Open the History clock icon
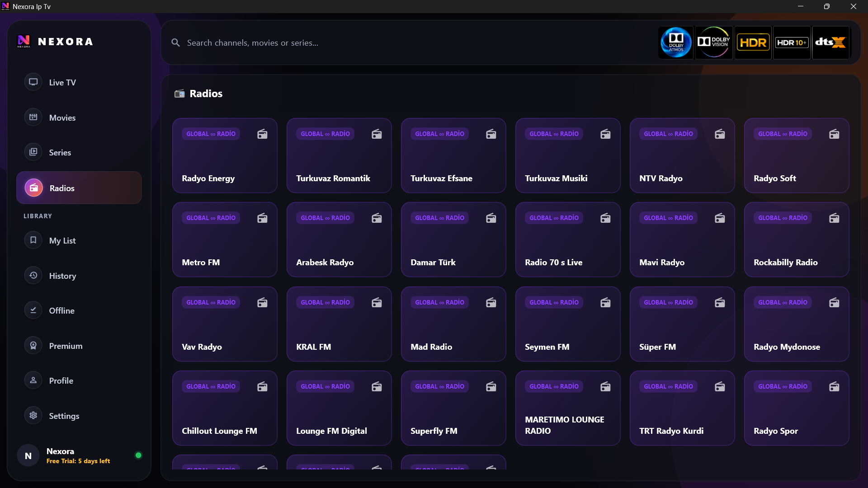 pos(33,276)
